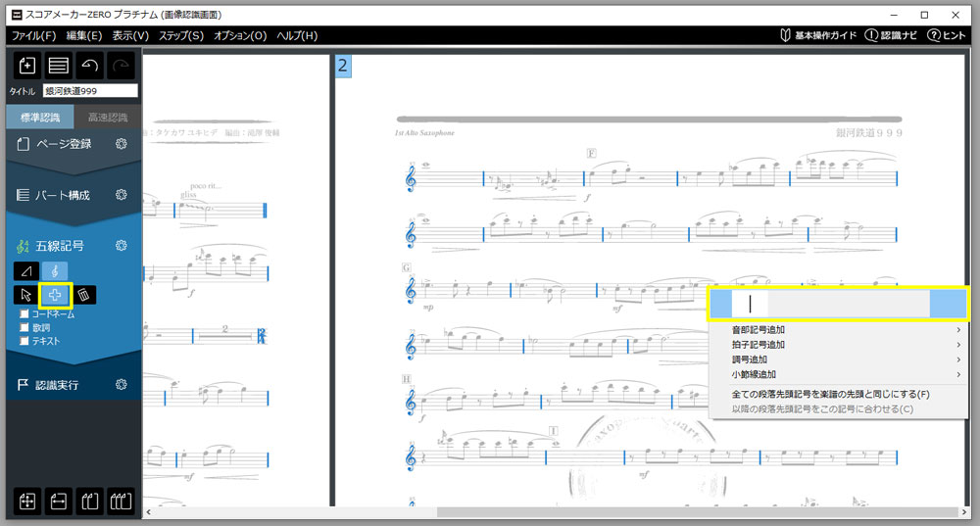Click rehearsal mark F on score
Screen dimensions: 980x526
pyautogui.click(x=591, y=153)
